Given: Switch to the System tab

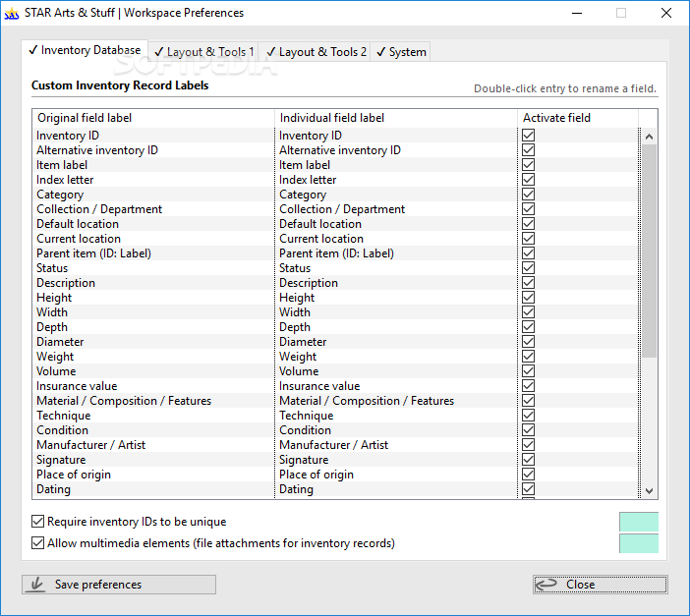Looking at the screenshot, I should (x=400, y=52).
